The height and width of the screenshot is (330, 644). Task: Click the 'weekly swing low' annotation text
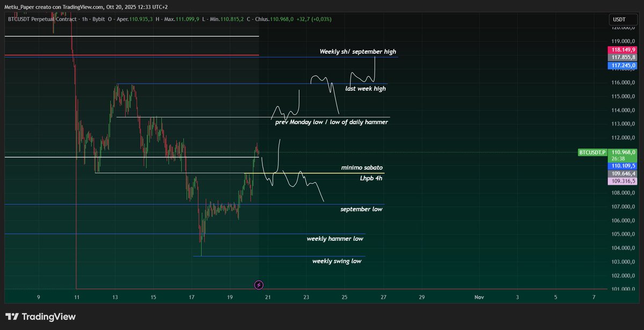coord(338,261)
